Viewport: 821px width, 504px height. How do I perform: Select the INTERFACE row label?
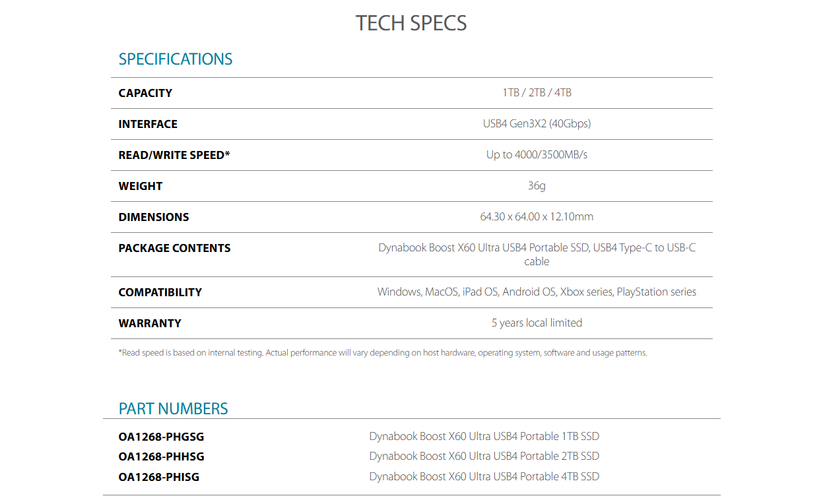click(x=148, y=124)
